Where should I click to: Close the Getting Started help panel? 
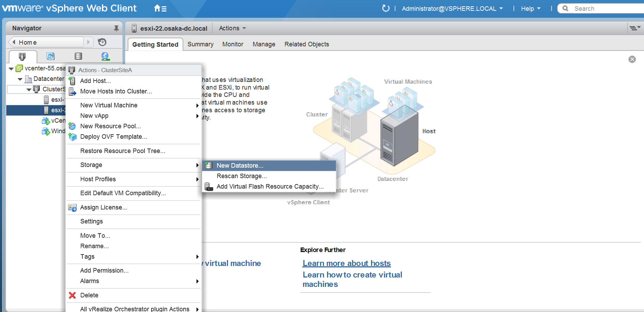pos(632,59)
